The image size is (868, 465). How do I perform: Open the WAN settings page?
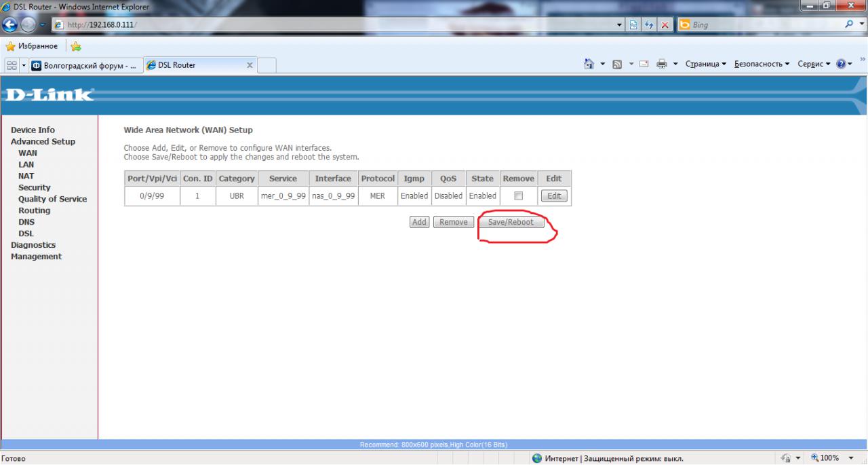28,153
